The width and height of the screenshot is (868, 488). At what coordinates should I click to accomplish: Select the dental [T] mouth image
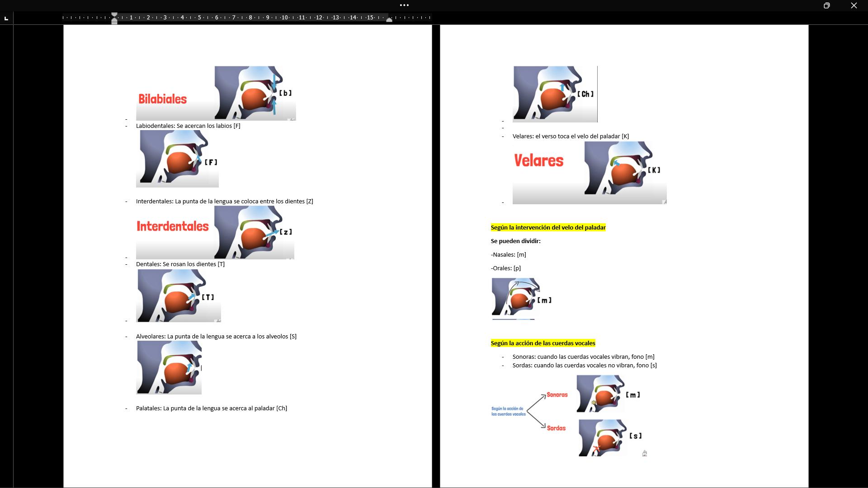[x=178, y=296]
